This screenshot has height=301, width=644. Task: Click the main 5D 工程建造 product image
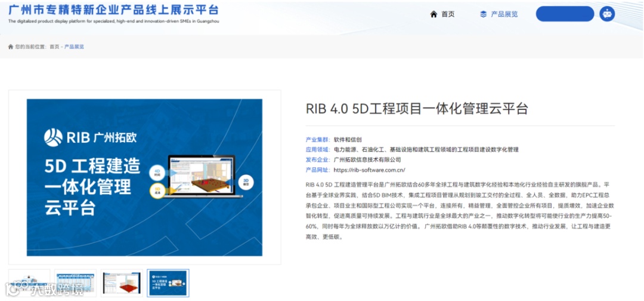click(144, 177)
